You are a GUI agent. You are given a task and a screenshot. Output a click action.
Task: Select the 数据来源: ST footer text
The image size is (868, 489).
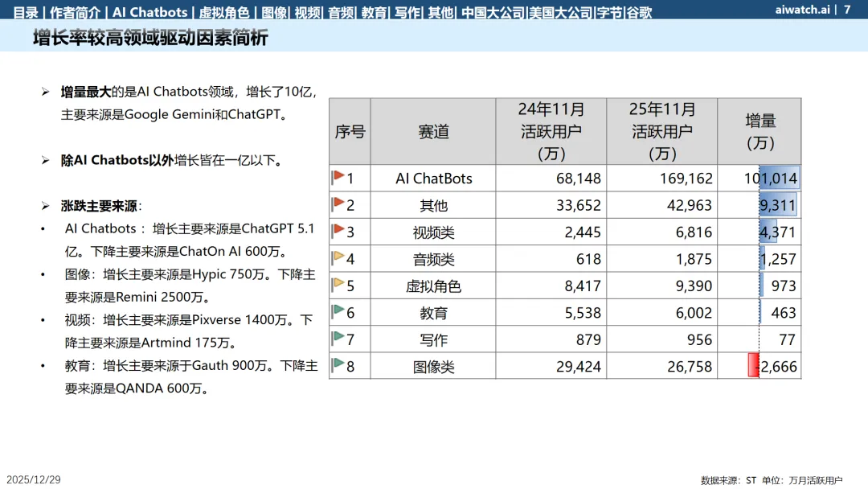(728, 480)
